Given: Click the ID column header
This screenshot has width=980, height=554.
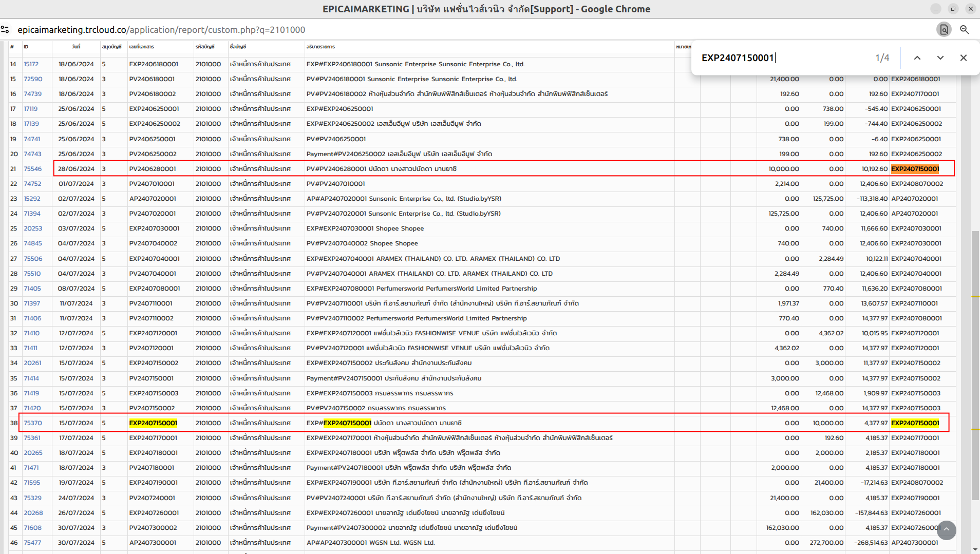Looking at the screenshot, I should pos(26,47).
